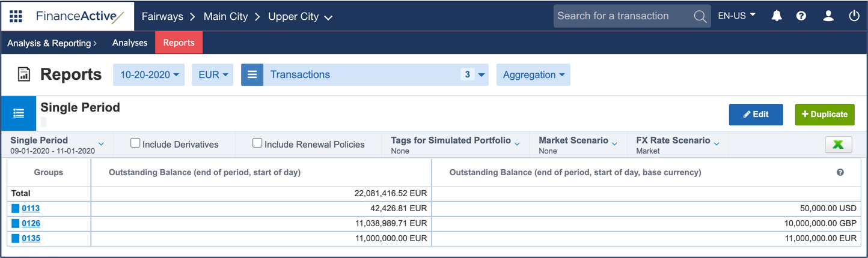868x258 pixels.
Task: Enable Include Derivatives checkbox
Action: (135, 143)
